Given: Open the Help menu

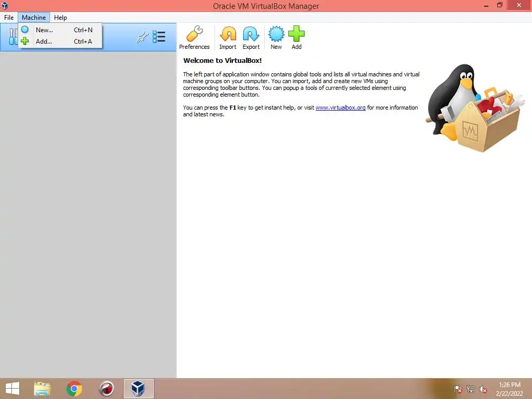Looking at the screenshot, I should (x=60, y=17).
